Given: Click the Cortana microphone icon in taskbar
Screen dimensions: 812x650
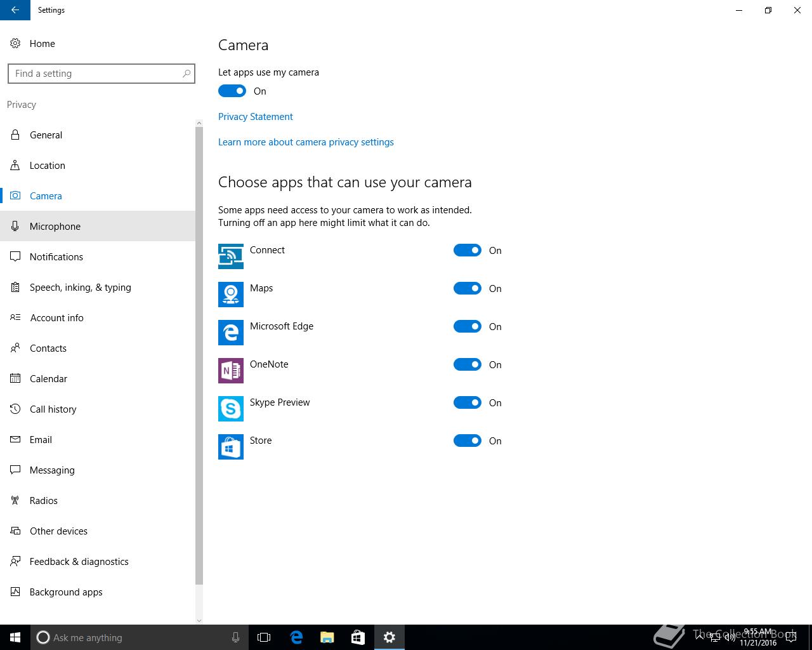Looking at the screenshot, I should click(235, 637).
